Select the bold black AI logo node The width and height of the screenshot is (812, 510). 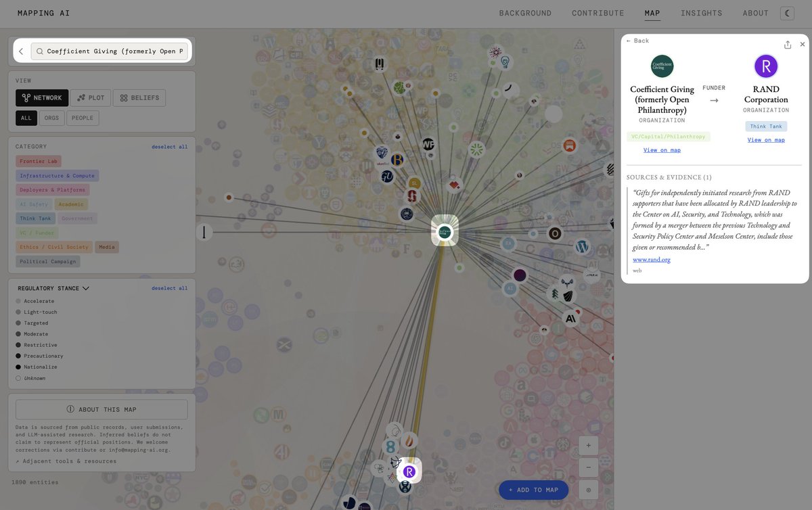pos(571,319)
